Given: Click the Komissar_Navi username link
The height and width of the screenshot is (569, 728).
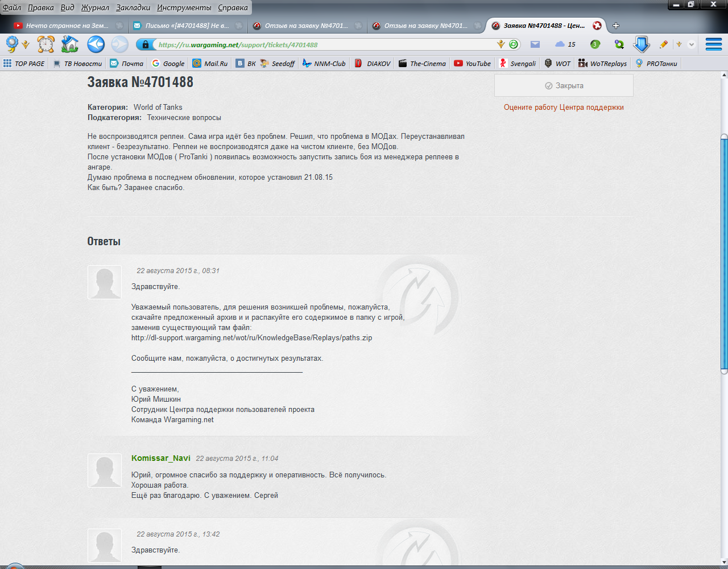Looking at the screenshot, I should point(161,458).
